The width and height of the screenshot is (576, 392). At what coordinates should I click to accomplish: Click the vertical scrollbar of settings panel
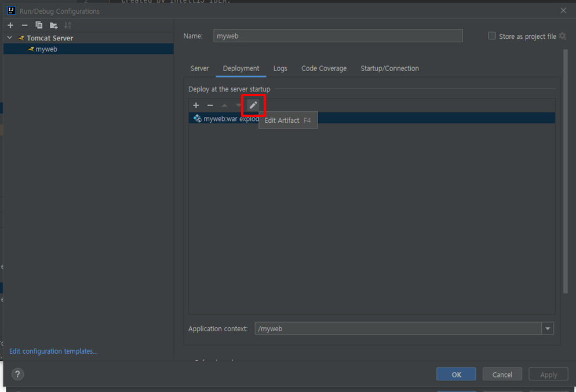coord(566,171)
